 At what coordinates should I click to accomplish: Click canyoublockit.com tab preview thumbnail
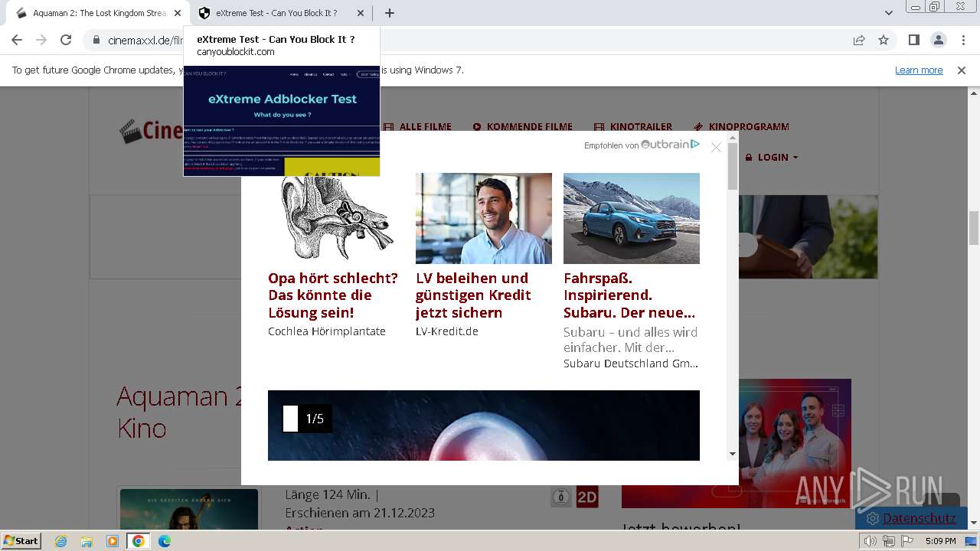coord(282,121)
